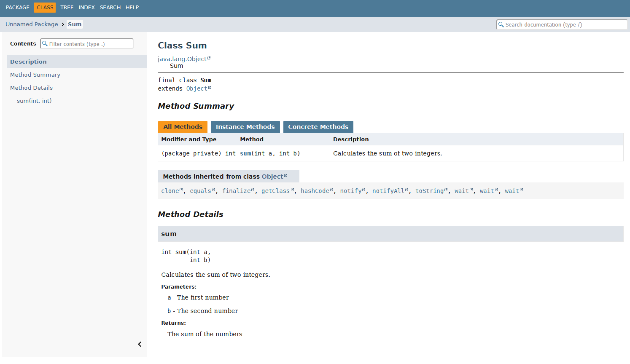Switch to the Instance Methods tab
The width and height of the screenshot is (630, 364).
tap(245, 127)
